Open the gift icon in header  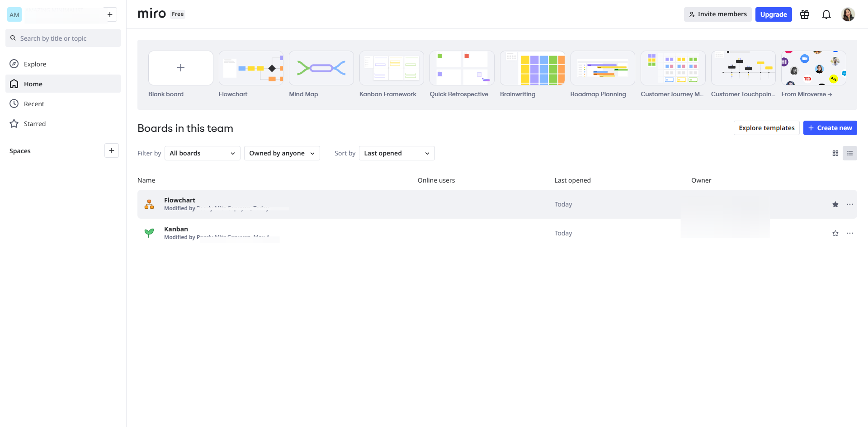coord(805,14)
